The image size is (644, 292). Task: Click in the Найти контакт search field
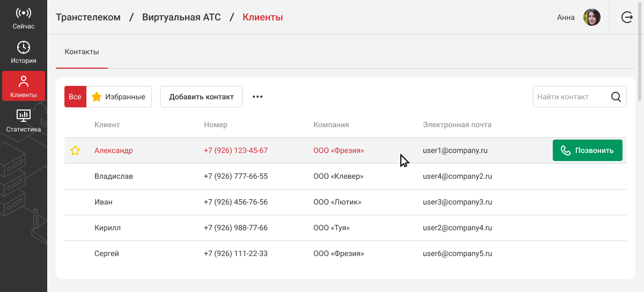tap(569, 97)
